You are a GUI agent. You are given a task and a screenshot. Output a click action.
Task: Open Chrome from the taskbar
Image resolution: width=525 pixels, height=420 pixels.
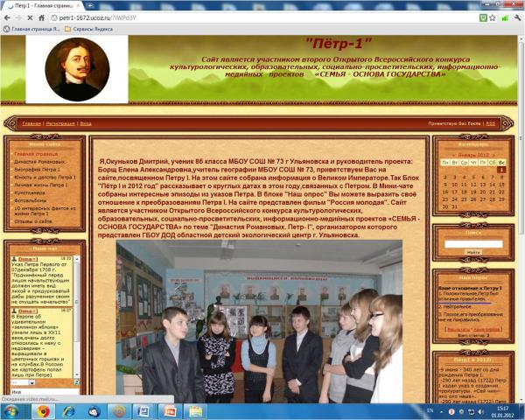pyautogui.click(x=43, y=411)
